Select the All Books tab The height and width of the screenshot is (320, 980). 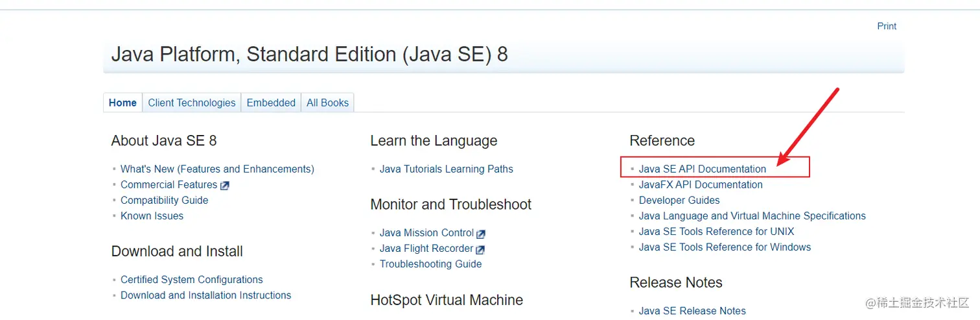pyautogui.click(x=327, y=103)
